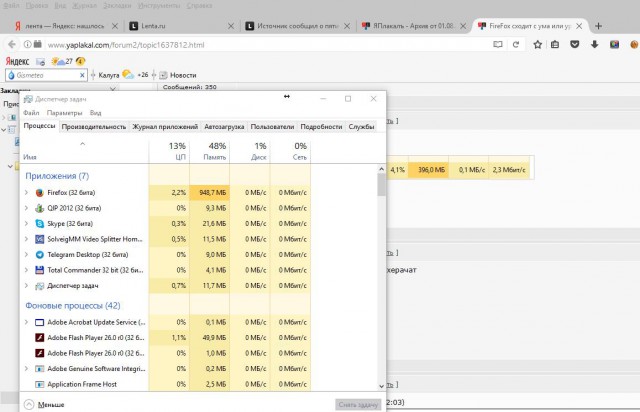Viewport: 640px width, 412px height.
Task: Click the Gismeteo search input field
Action: [46, 75]
